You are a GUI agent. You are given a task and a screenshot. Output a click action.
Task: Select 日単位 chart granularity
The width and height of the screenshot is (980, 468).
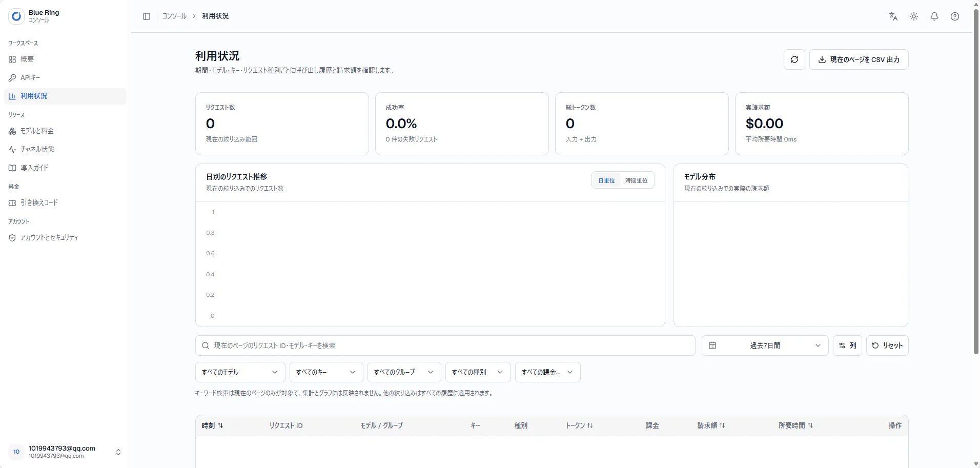[606, 180]
